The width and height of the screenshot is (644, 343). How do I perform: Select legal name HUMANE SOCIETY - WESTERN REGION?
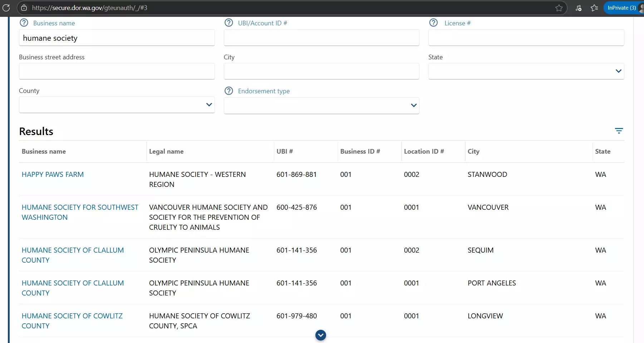click(197, 179)
